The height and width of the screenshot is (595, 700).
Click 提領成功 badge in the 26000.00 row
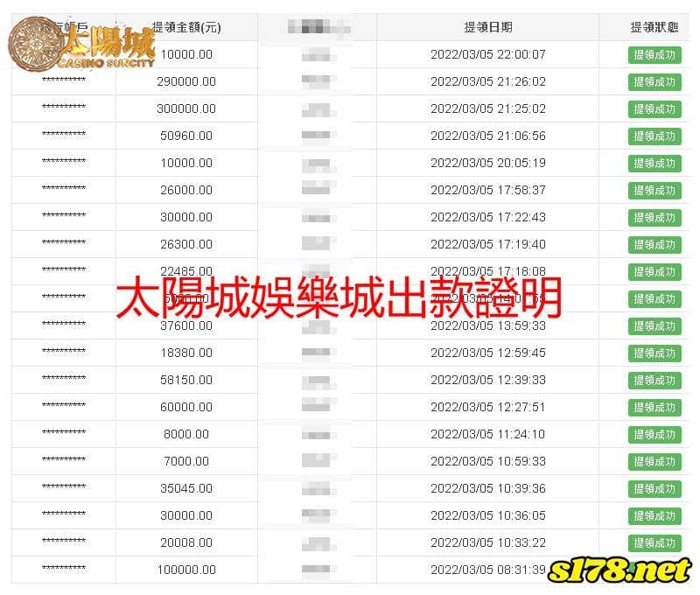tap(654, 191)
